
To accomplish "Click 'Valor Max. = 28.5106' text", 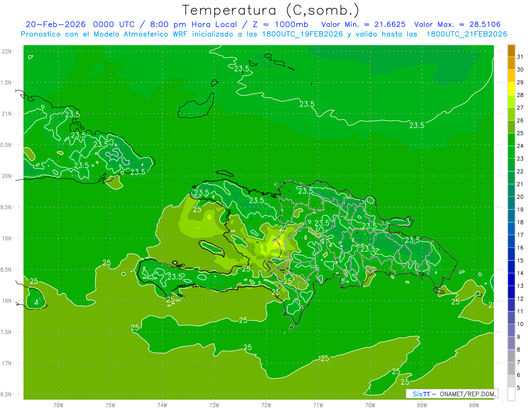I will click(x=458, y=24).
